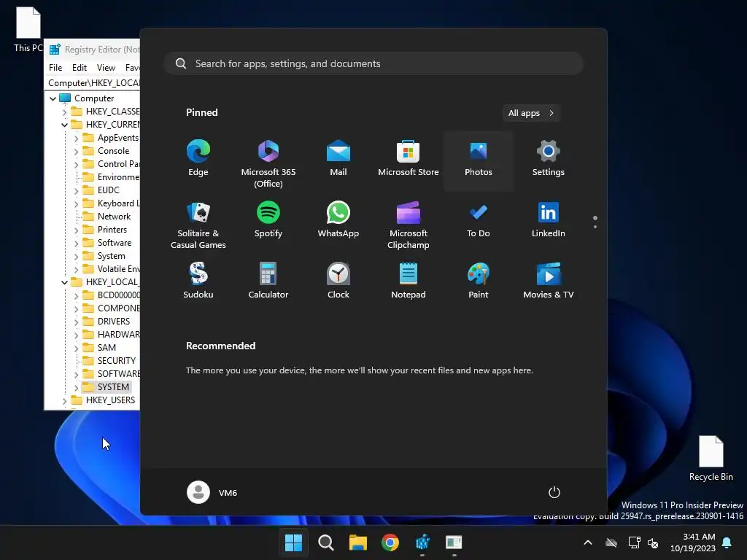Screen dimensions: 747x560
Task: Select the HKEY_USERS tree row
Action: coord(110,400)
